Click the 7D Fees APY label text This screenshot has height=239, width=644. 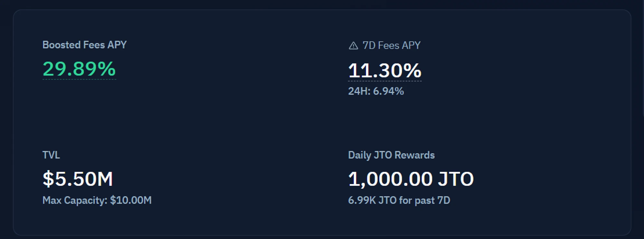[x=391, y=45]
